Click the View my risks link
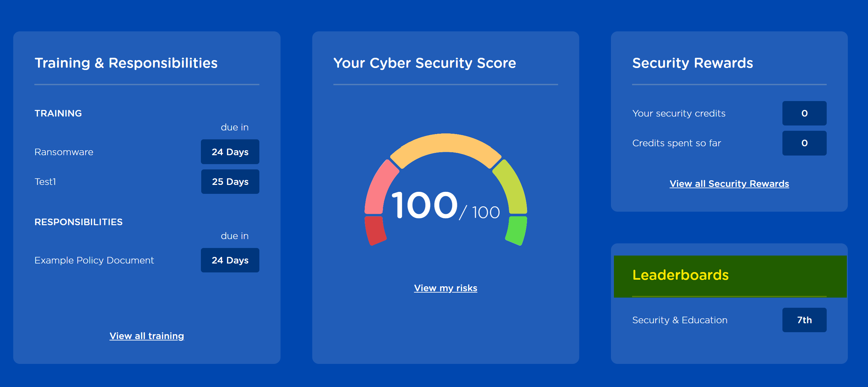Image resolution: width=868 pixels, height=387 pixels. pyautogui.click(x=445, y=288)
